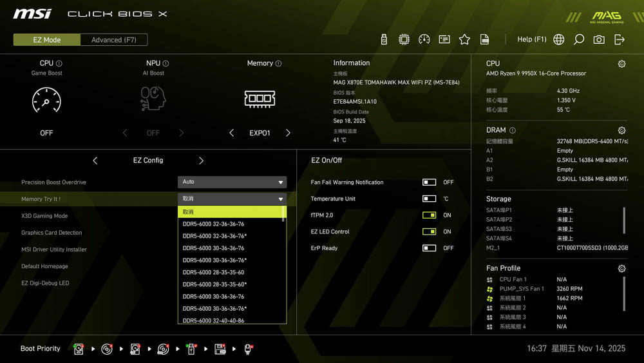Switch to Advanced (F7) tab

114,40
